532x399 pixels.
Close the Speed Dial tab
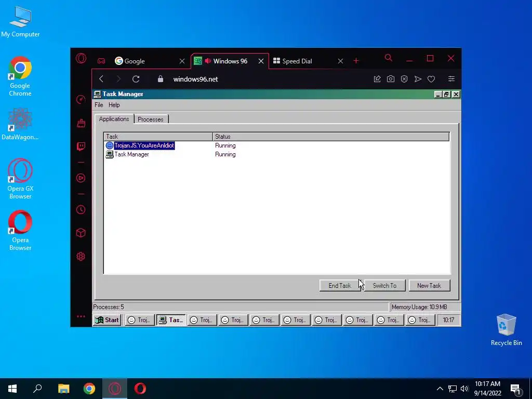click(340, 61)
